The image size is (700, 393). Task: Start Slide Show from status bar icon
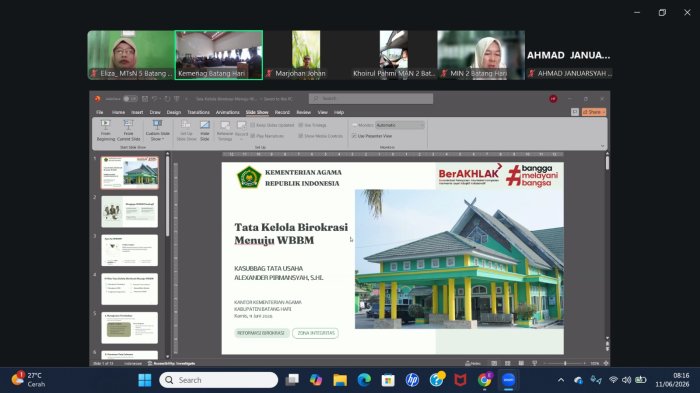click(x=534, y=364)
